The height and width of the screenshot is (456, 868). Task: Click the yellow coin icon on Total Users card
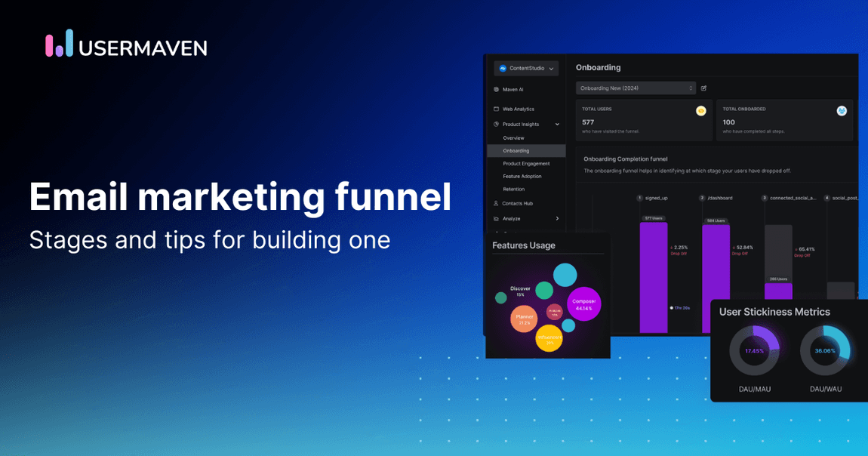click(x=701, y=111)
